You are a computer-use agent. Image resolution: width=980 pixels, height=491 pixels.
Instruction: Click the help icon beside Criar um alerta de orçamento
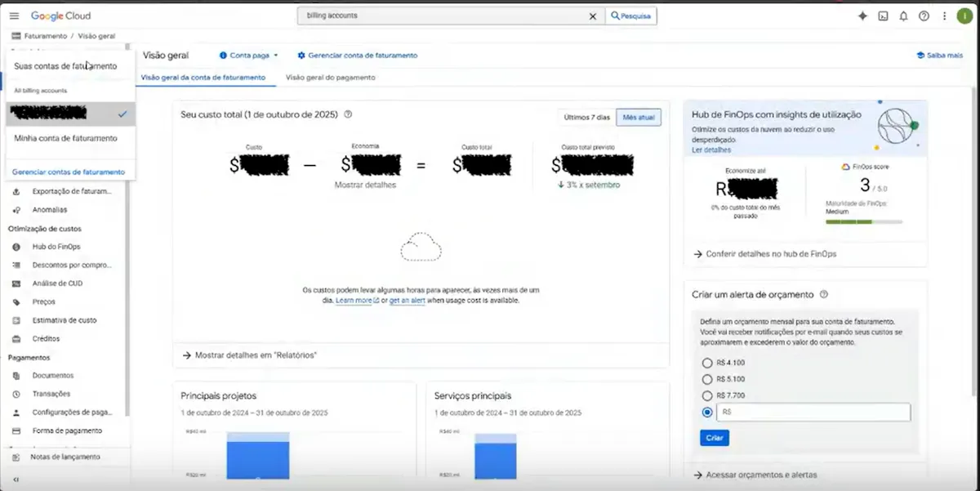[823, 294]
